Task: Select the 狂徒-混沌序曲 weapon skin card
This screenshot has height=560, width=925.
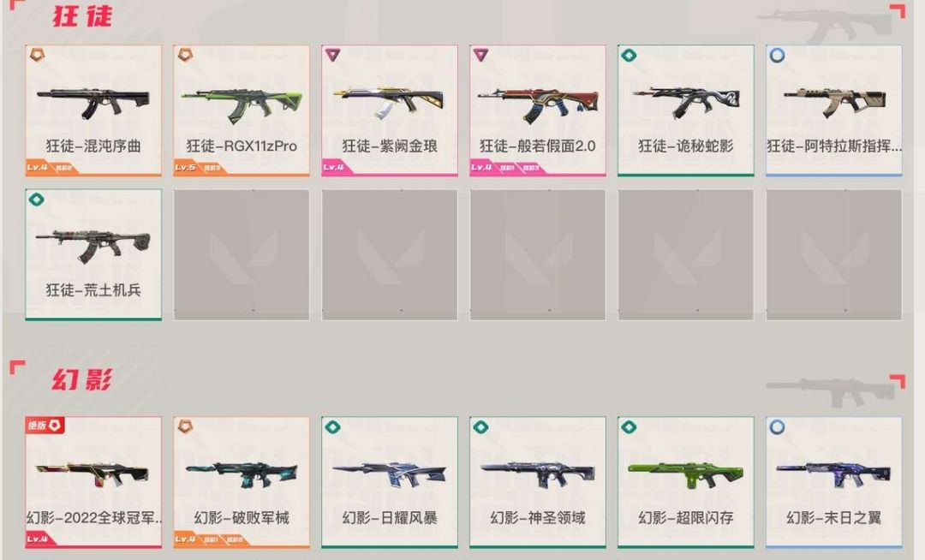Action: click(x=93, y=110)
